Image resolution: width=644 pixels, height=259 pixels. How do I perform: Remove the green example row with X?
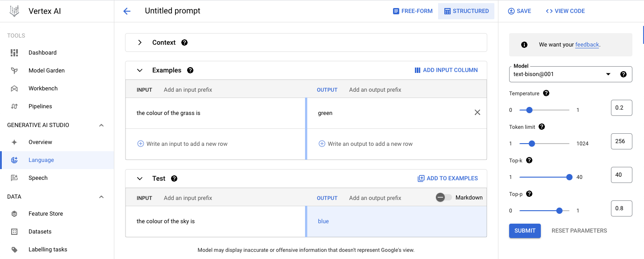click(477, 113)
